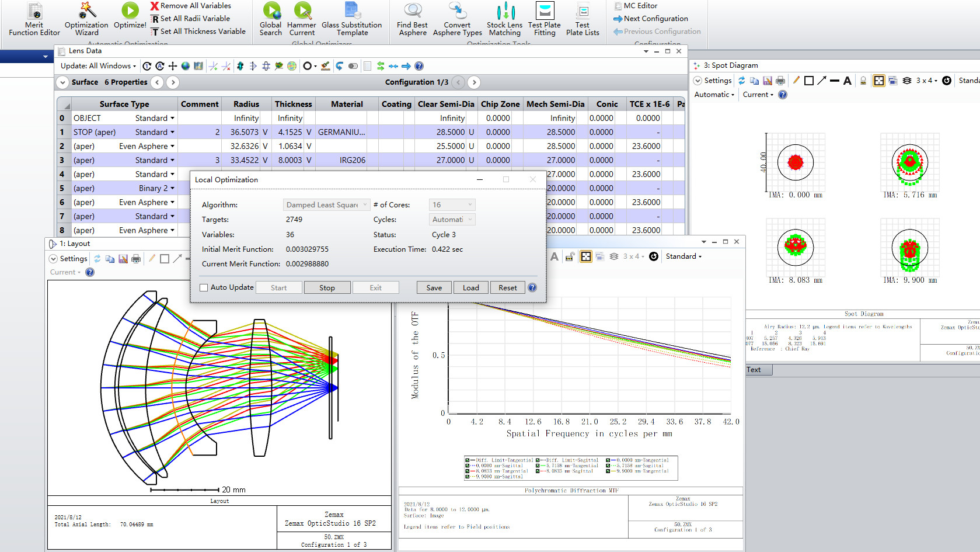The image size is (980, 552).
Task: Open the MC Editor
Action: click(636, 6)
